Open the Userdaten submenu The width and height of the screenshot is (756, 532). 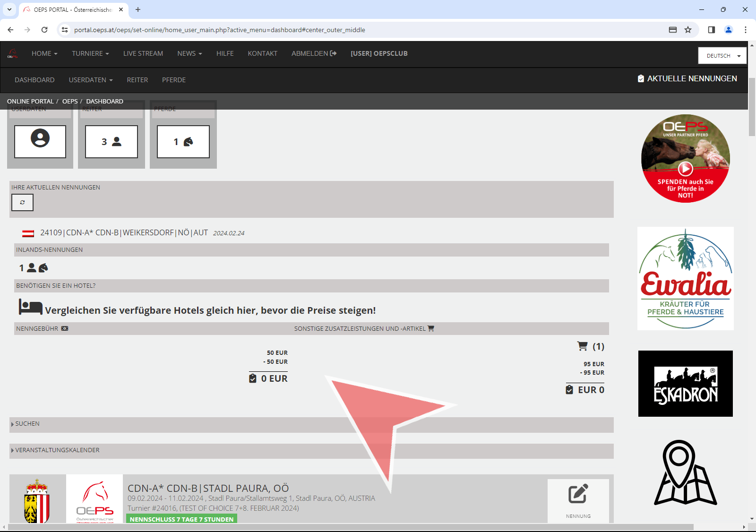pyautogui.click(x=90, y=80)
